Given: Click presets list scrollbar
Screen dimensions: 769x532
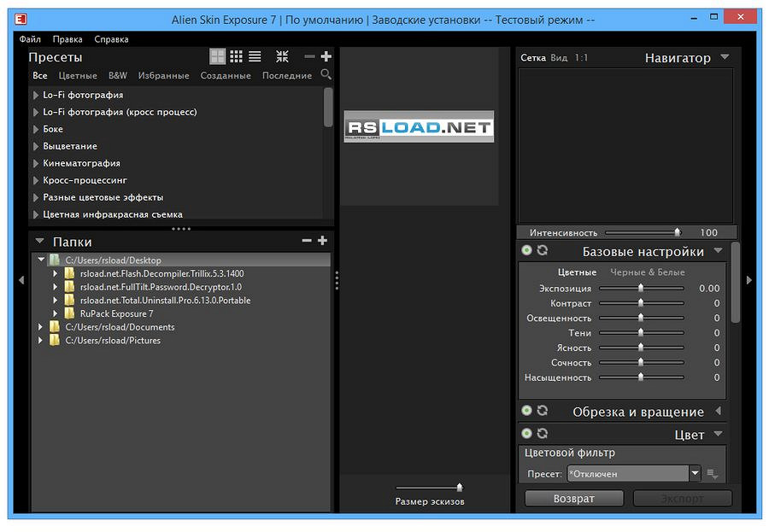Looking at the screenshot, I should pyautogui.click(x=328, y=108).
